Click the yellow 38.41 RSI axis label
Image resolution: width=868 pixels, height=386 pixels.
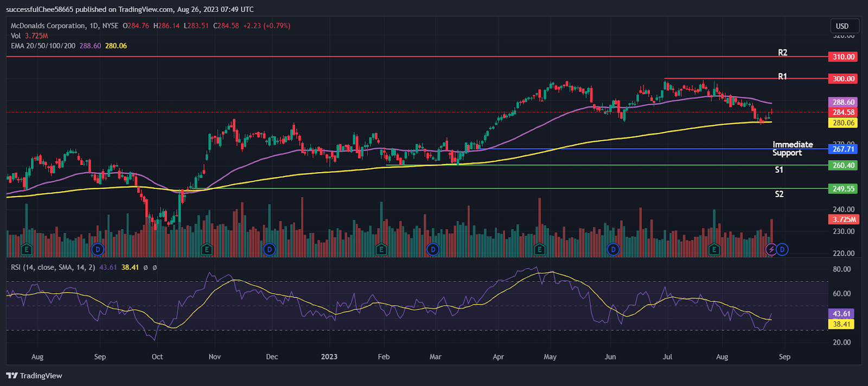coord(841,324)
